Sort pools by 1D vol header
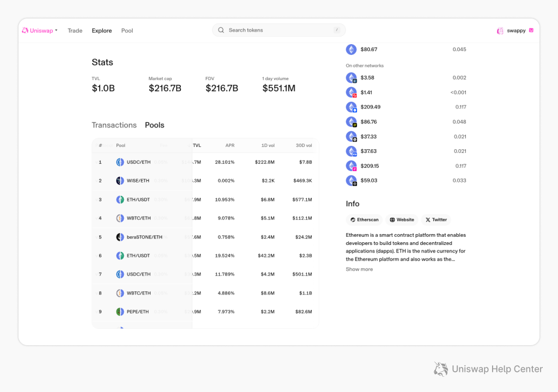The image size is (558, 392). click(x=268, y=145)
